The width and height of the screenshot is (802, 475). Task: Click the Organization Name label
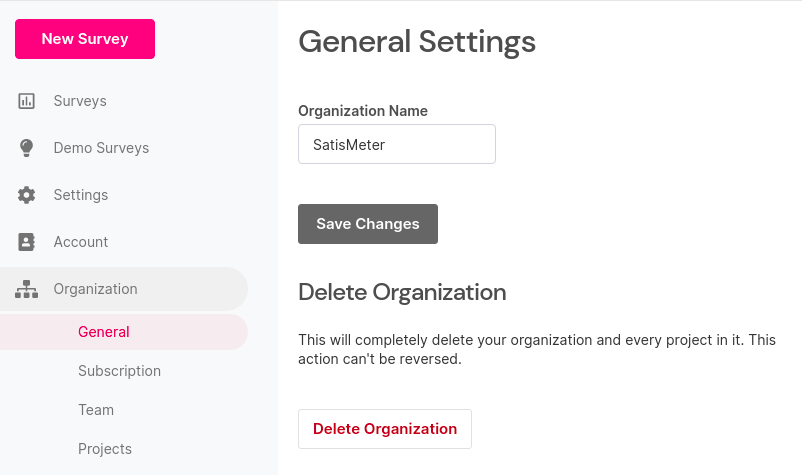(363, 111)
